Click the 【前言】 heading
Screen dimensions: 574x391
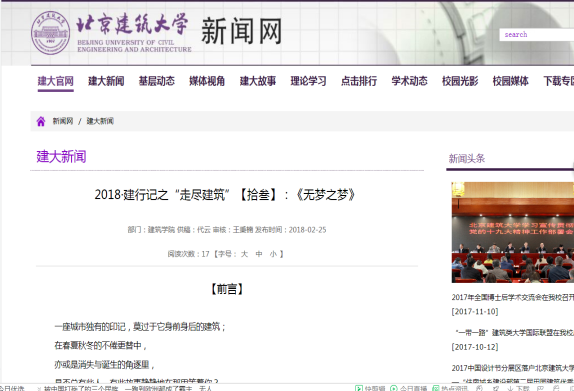pos(227,289)
